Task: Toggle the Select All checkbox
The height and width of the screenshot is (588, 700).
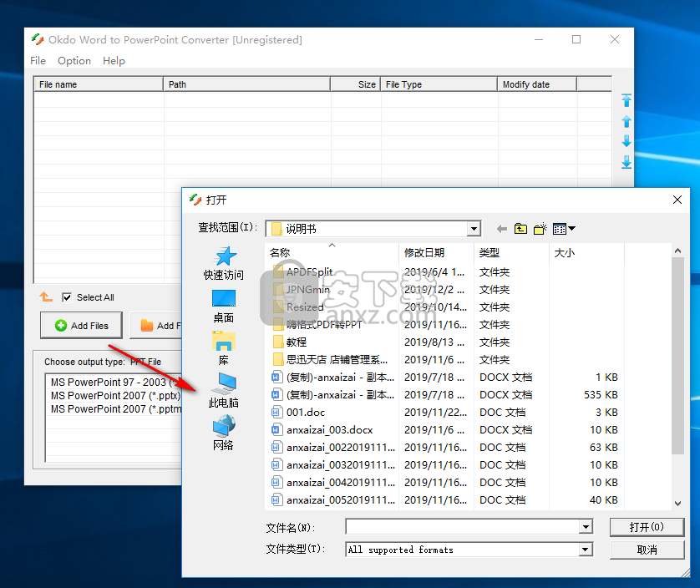Action: pos(67,297)
